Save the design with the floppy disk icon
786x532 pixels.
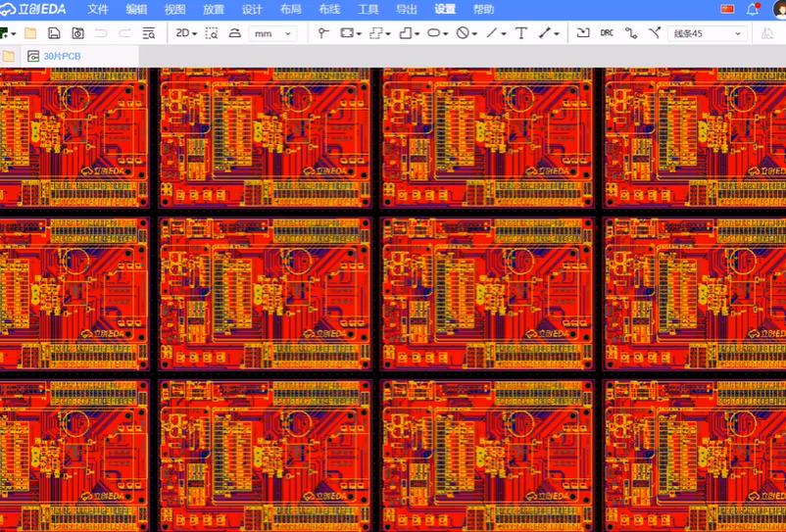[x=54, y=33]
